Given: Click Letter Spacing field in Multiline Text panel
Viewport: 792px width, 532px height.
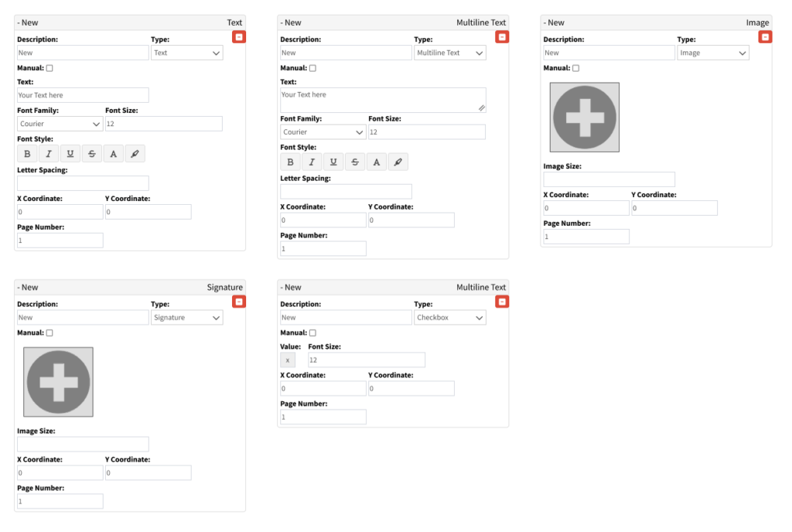Looking at the screenshot, I should (346, 191).
